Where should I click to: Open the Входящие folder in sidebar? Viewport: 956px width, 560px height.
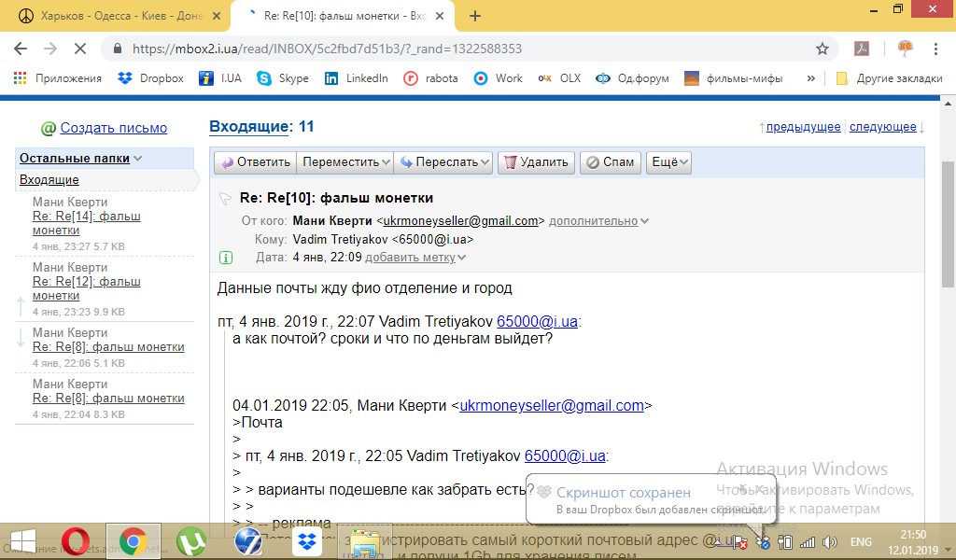[x=49, y=180]
